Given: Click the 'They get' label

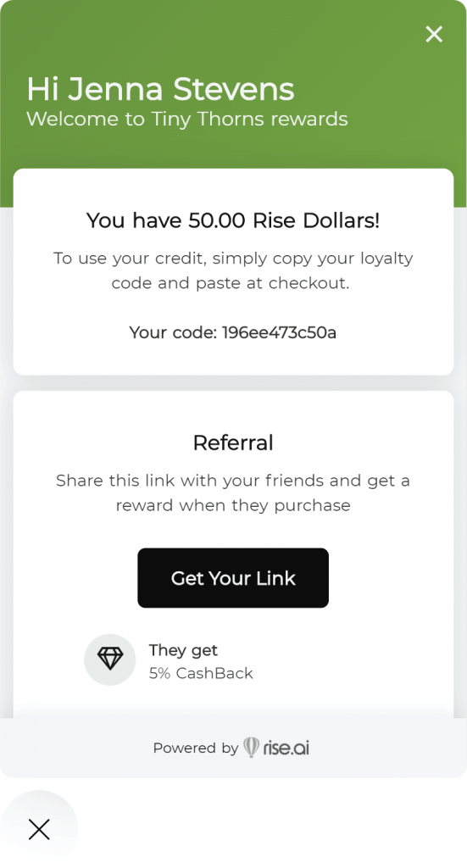Looking at the screenshot, I should coord(183,650).
